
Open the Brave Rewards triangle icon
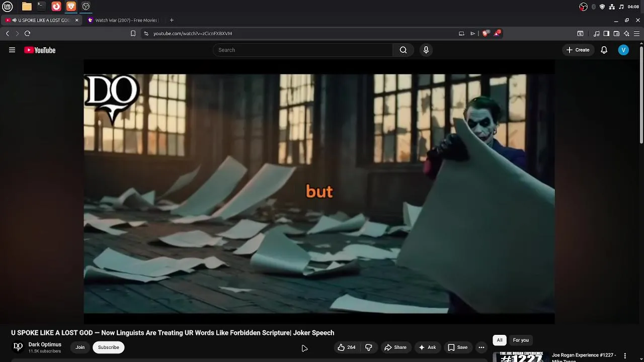(x=498, y=33)
